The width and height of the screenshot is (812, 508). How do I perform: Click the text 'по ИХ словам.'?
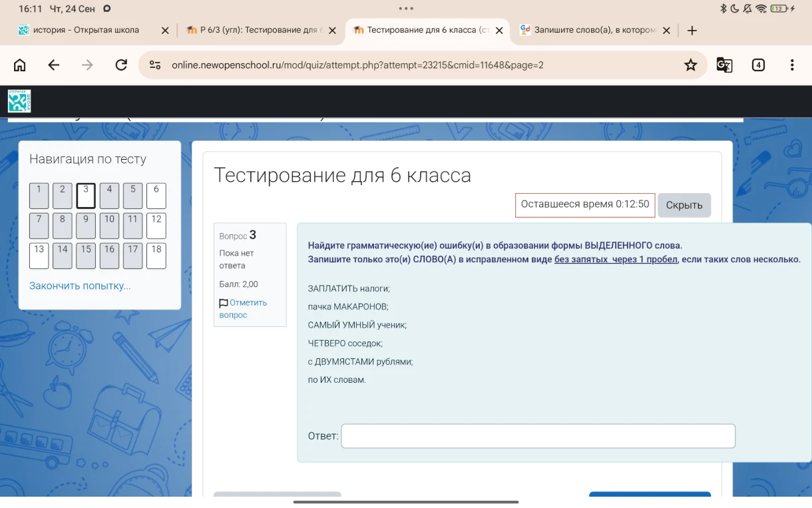coord(337,380)
